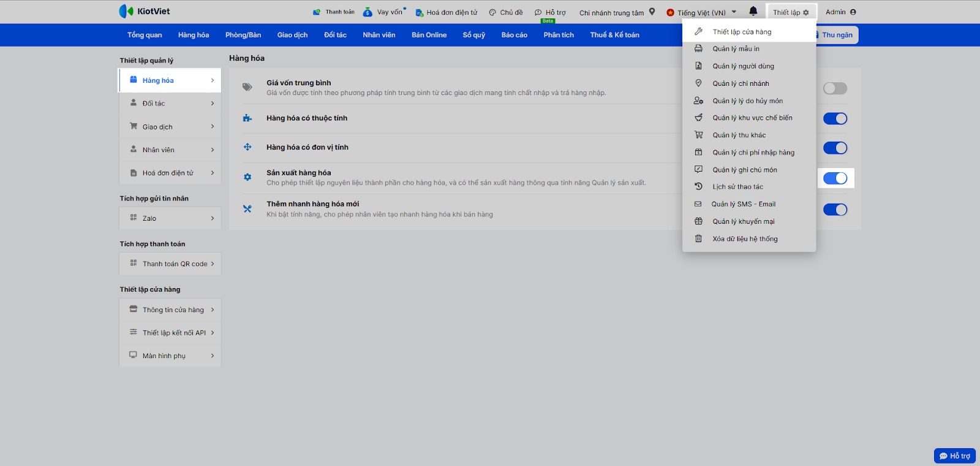Click the arrows icon beside Hàng hóa có đơn vị tính

[247, 147]
